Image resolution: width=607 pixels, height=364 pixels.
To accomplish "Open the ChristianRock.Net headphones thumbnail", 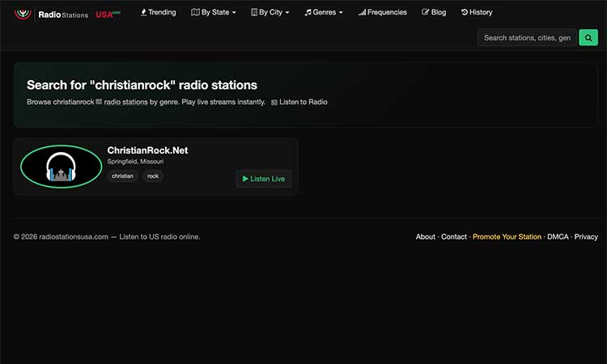I will [x=62, y=167].
